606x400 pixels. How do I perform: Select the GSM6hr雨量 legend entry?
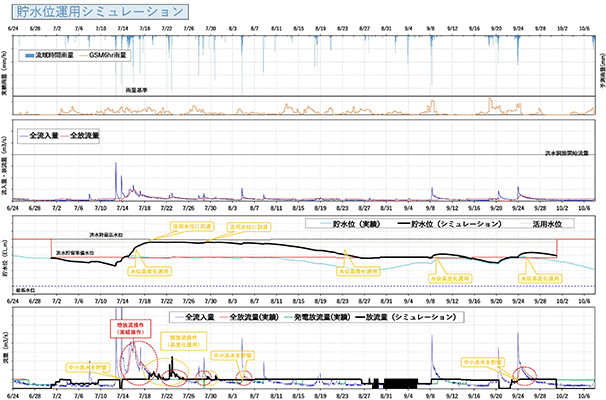pyautogui.click(x=103, y=55)
